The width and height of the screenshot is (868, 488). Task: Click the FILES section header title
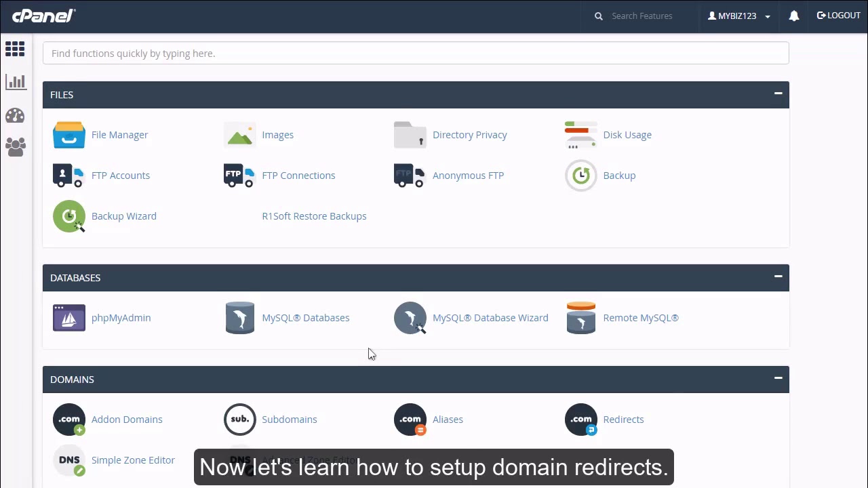62,95
